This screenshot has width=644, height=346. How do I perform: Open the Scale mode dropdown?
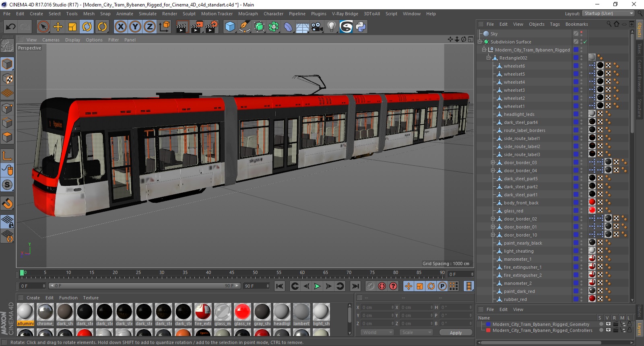click(x=417, y=332)
